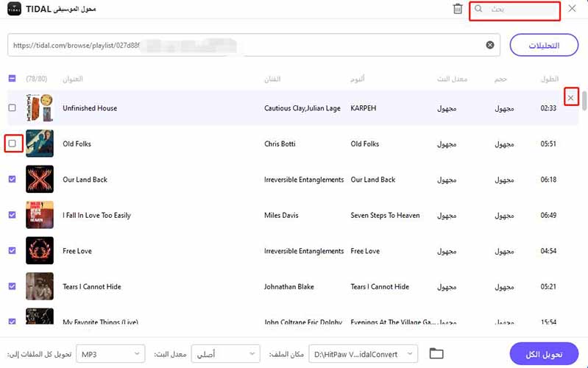Viewport: 588px width, 368px height.
Task: Remove the Unfinished House row with X
Action: click(571, 98)
